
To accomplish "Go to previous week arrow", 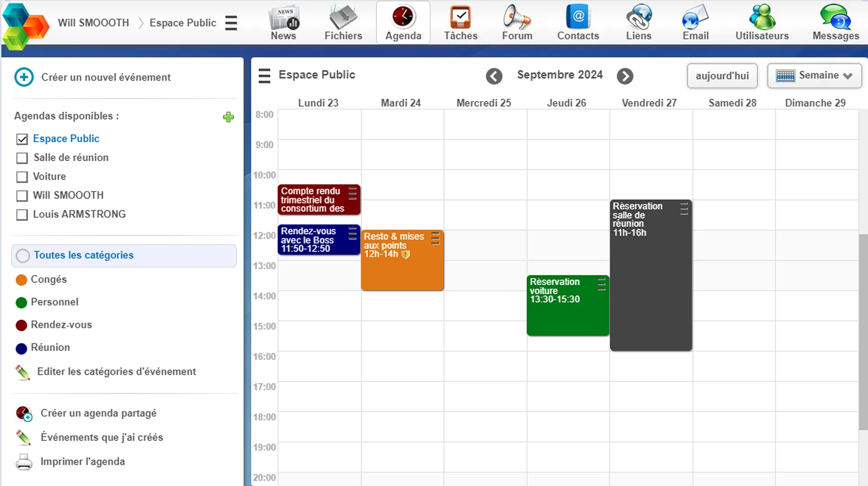I will click(494, 76).
